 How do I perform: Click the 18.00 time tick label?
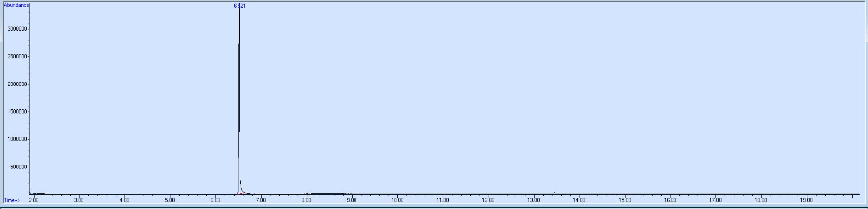point(761,200)
